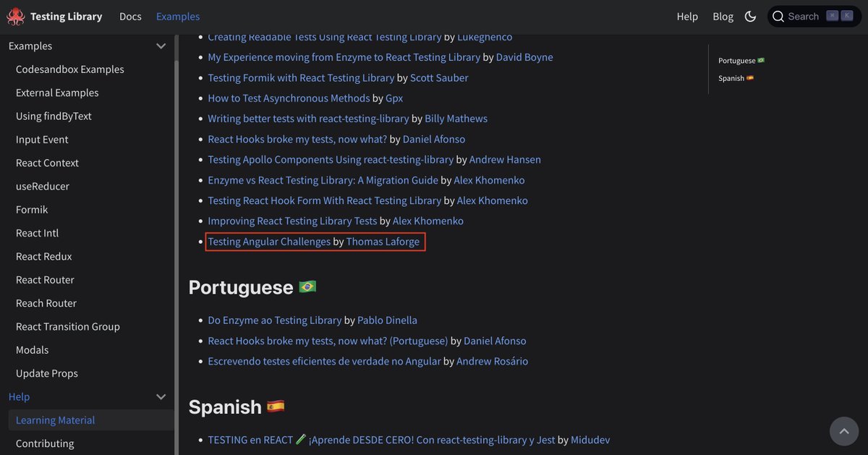Click the scroll-to-top arrow button
This screenshot has height=455, width=868.
843,431
